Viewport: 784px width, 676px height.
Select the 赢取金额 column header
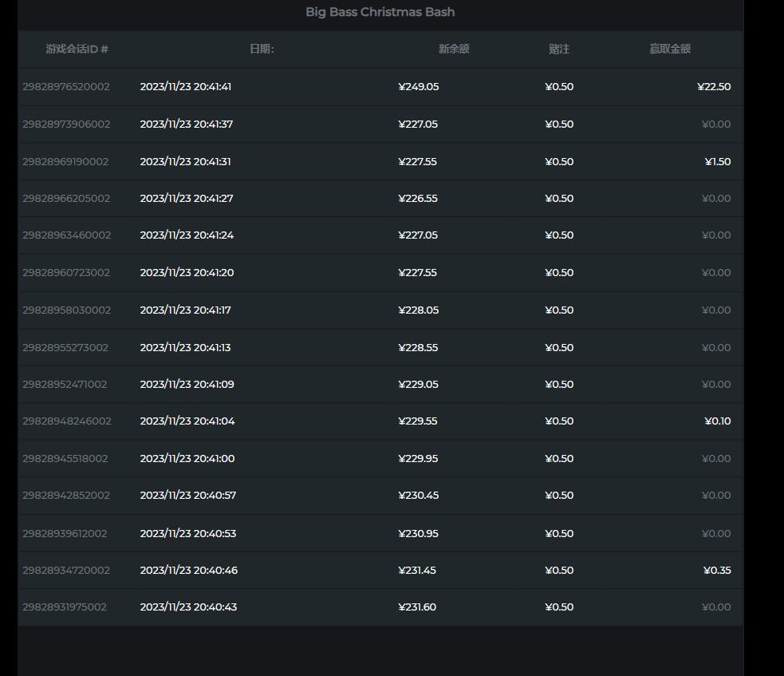coord(669,49)
